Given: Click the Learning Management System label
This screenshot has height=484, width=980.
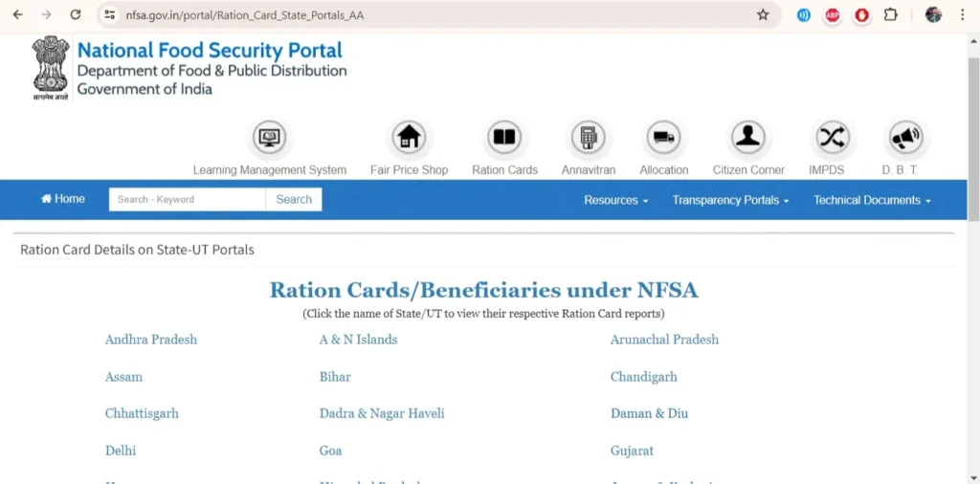Looking at the screenshot, I should coord(269,170).
